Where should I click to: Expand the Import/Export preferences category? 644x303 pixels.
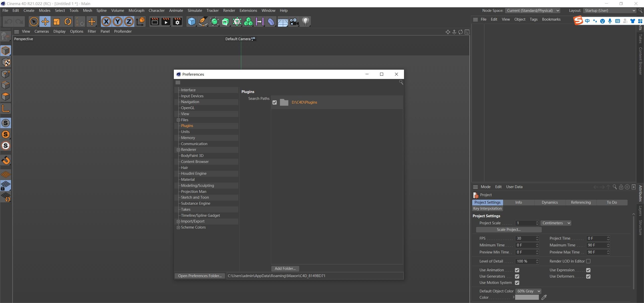[178, 221]
